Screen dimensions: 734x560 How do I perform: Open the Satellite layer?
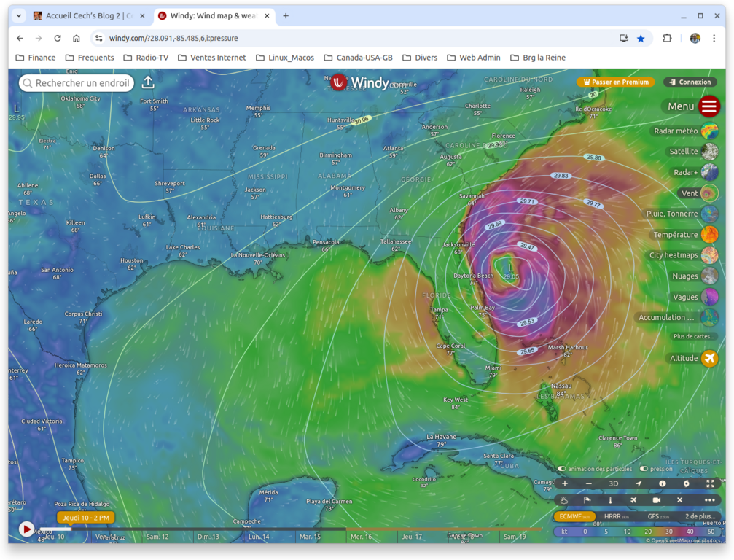pyautogui.click(x=709, y=152)
